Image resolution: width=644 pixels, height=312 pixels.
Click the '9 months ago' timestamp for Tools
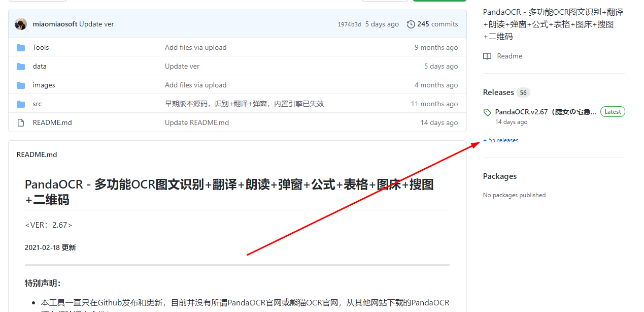[436, 47]
